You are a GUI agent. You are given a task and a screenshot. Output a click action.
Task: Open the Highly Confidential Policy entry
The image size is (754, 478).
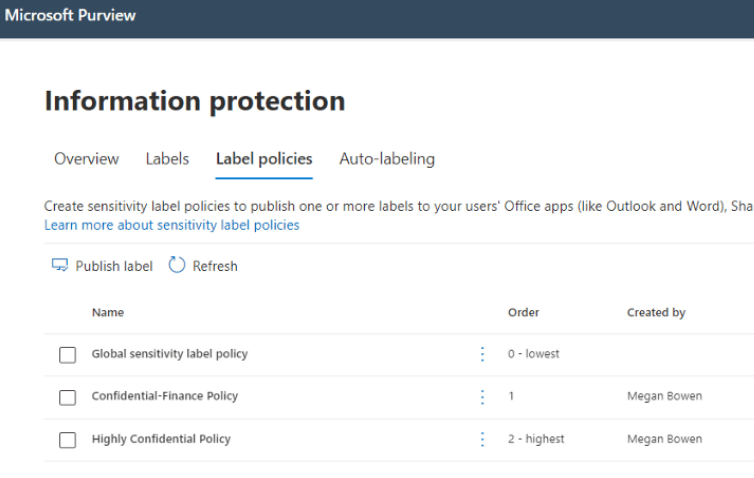coord(161,439)
